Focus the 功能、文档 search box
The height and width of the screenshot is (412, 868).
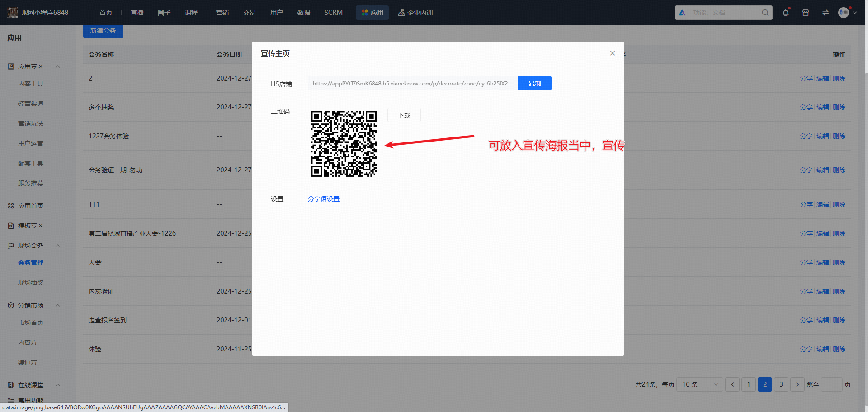tap(723, 13)
